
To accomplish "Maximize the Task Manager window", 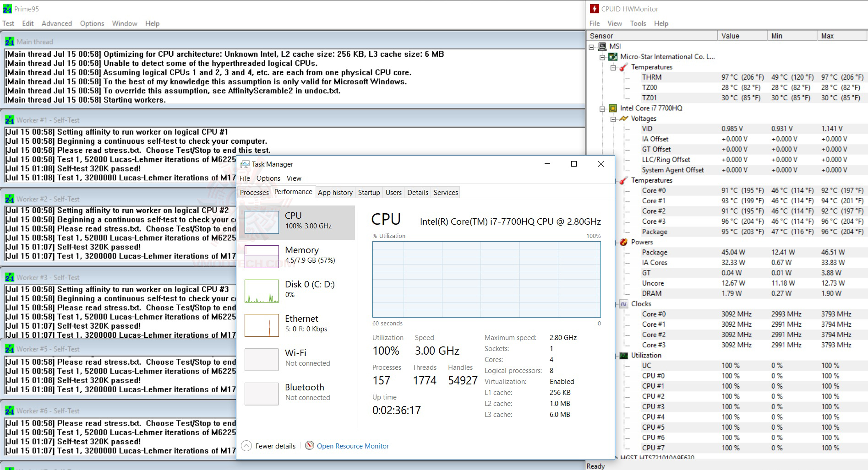I will click(x=574, y=164).
